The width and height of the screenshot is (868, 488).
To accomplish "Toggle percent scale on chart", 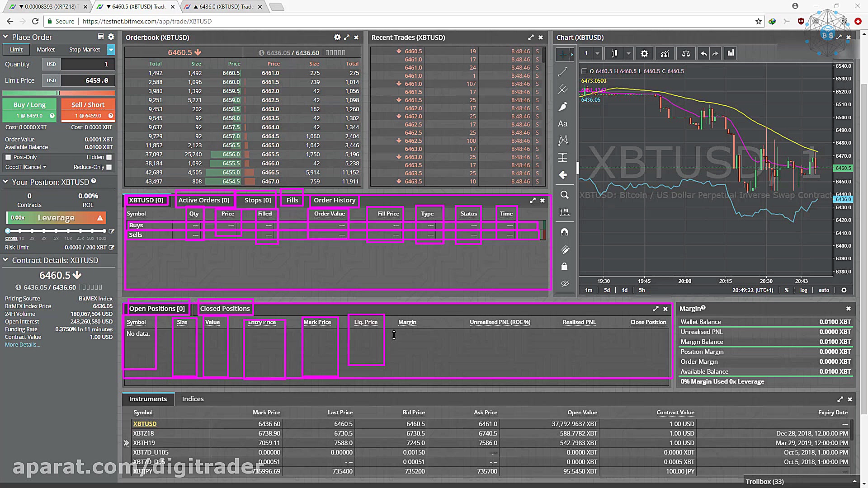I will 787,290.
